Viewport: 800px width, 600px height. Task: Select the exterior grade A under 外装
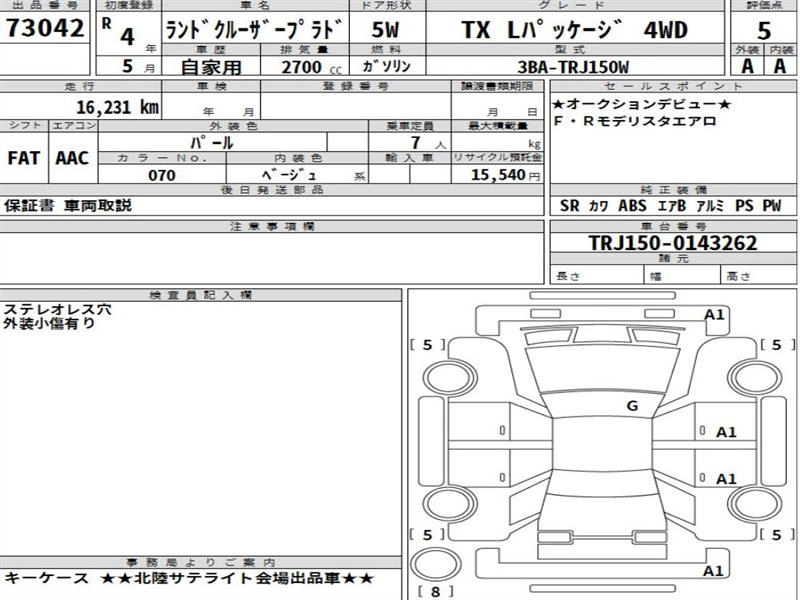click(747, 66)
